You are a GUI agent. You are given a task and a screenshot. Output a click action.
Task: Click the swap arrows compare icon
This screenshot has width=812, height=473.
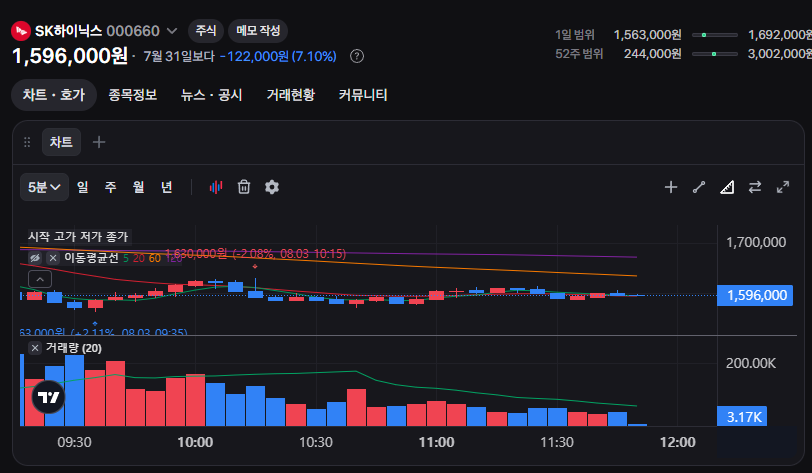tap(755, 187)
